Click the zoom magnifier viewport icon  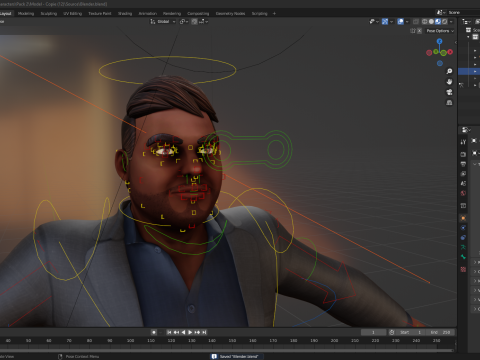pos(449,71)
